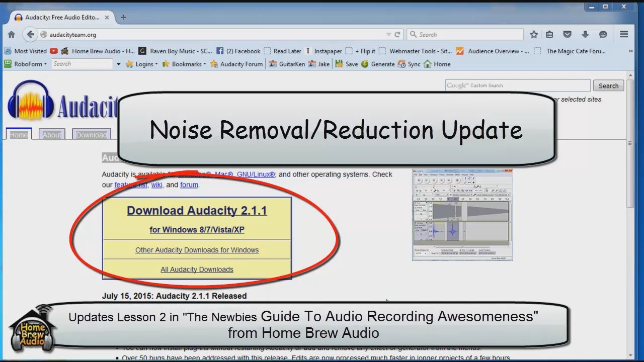644x362 pixels.
Task: Open the RoboForm Logins dropdown
Action: point(141,64)
